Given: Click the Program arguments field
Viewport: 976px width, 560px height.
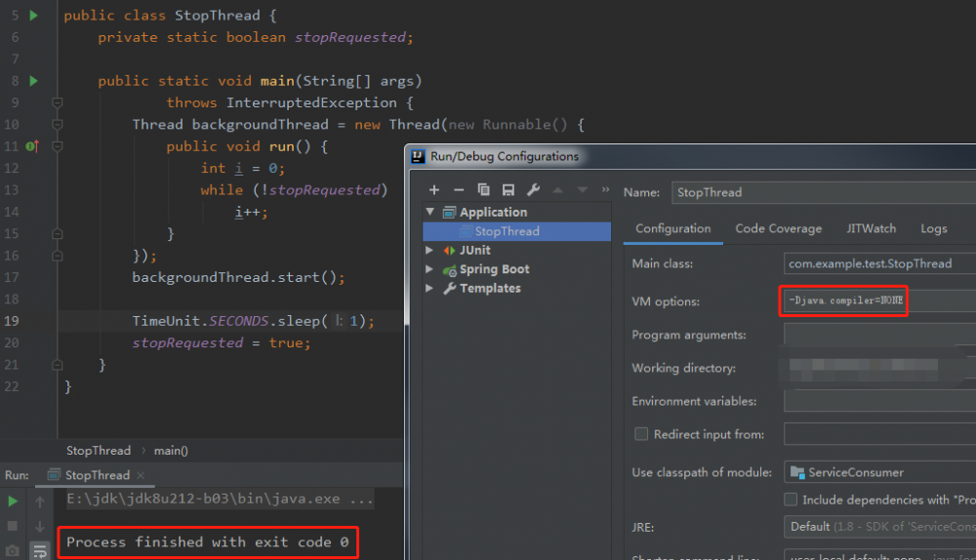Looking at the screenshot, I should pos(879,334).
